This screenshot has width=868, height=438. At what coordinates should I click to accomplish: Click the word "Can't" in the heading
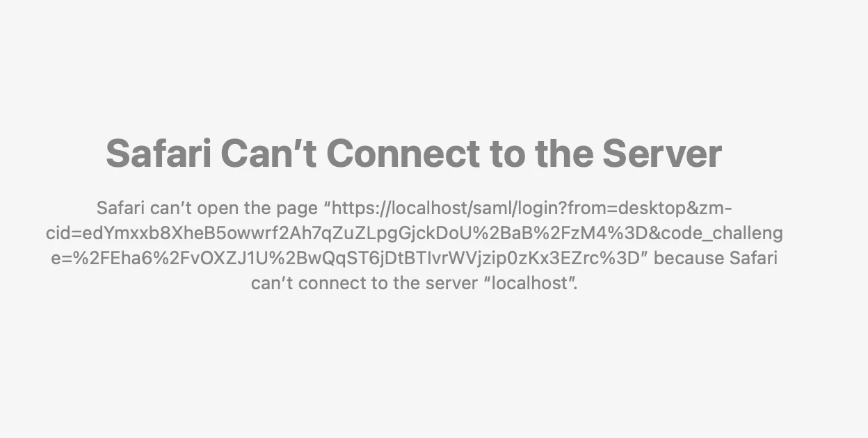click(x=268, y=154)
